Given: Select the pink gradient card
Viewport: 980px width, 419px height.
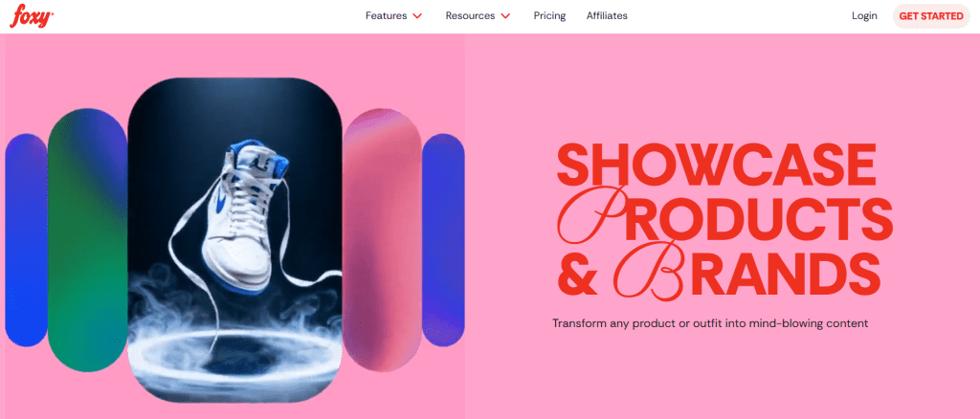Looking at the screenshot, I should click(x=382, y=240).
